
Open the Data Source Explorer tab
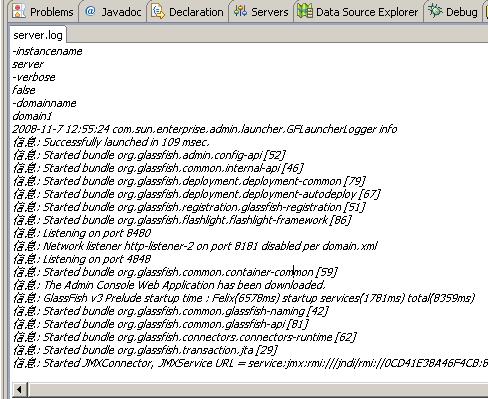click(358, 12)
